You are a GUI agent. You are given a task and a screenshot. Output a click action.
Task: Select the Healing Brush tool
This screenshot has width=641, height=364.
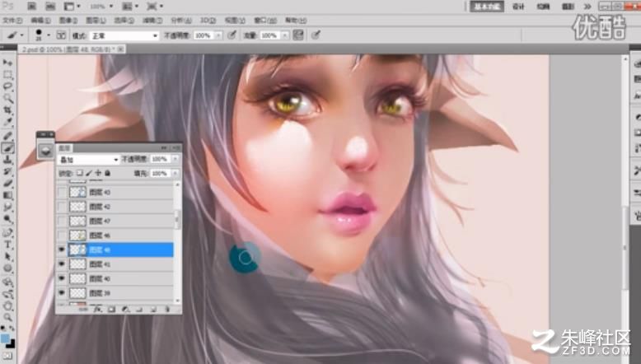click(x=7, y=136)
